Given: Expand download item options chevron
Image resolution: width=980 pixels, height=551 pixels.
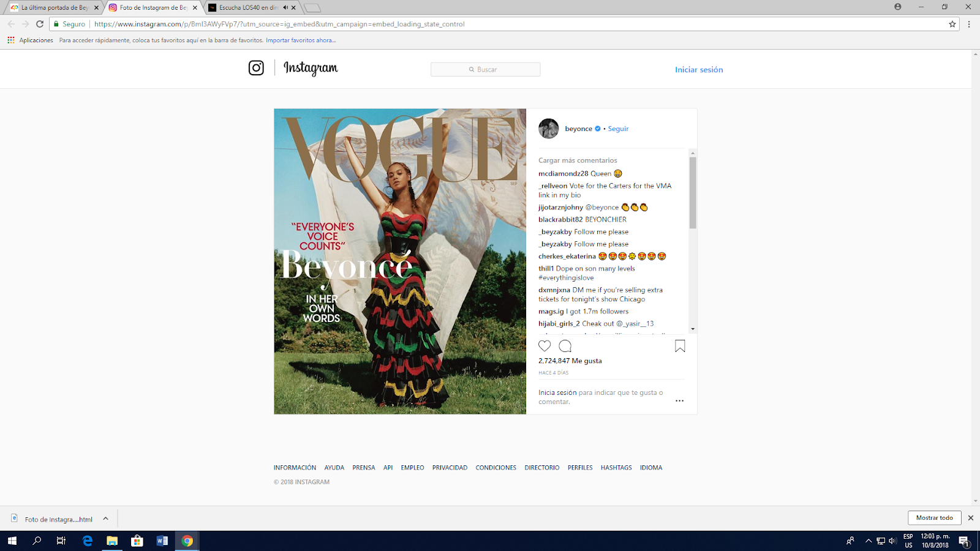Looking at the screenshot, I should pos(105,519).
